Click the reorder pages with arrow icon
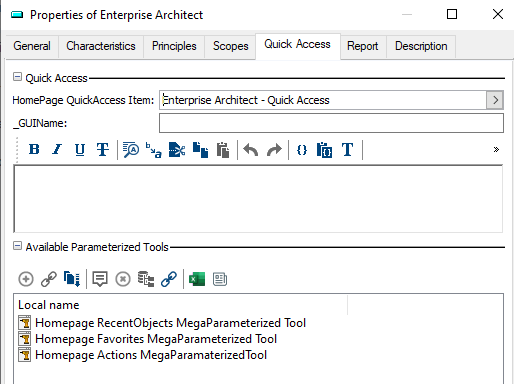Image resolution: width=514 pixels, height=384 pixels. coord(72,279)
